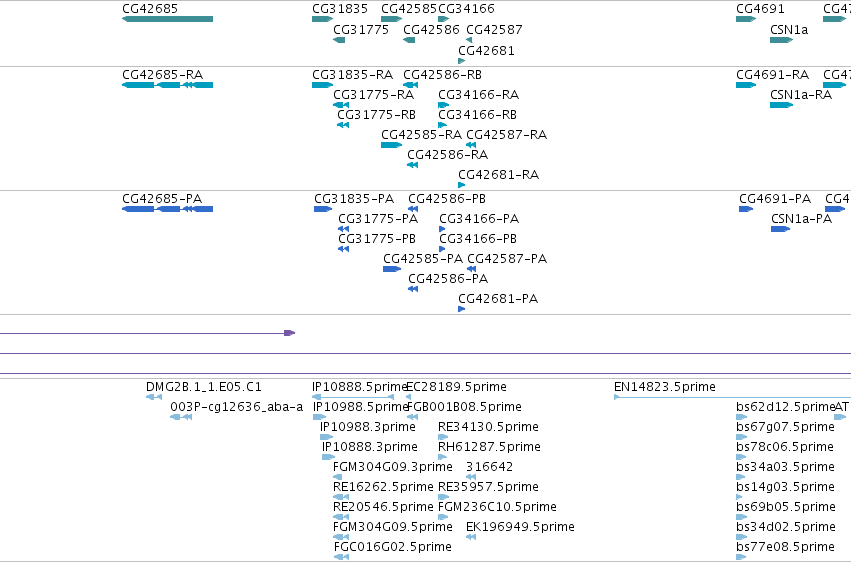Image resolution: width=851 pixels, height=562 pixels.
Task: Select the IP10988.5prime EST label
Action: (x=360, y=407)
